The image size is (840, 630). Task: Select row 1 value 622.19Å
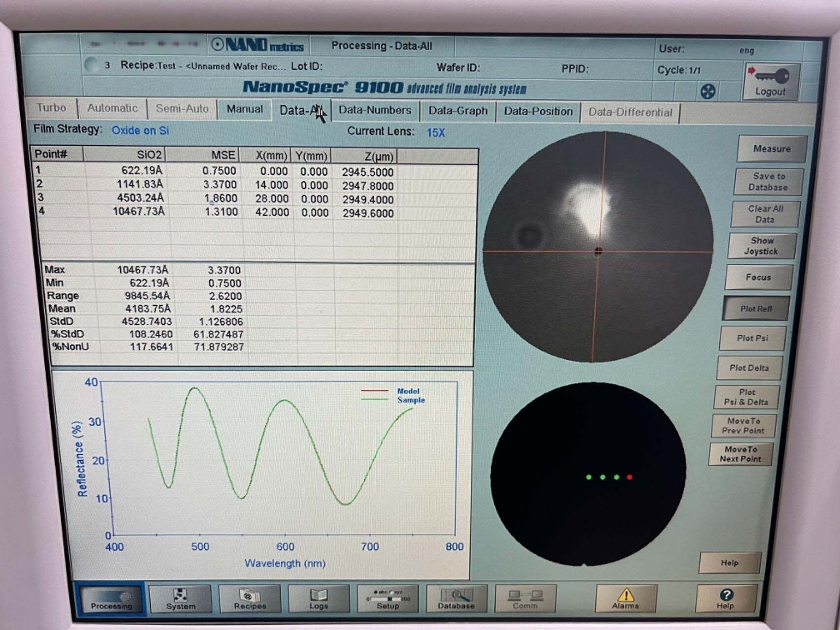[142, 170]
